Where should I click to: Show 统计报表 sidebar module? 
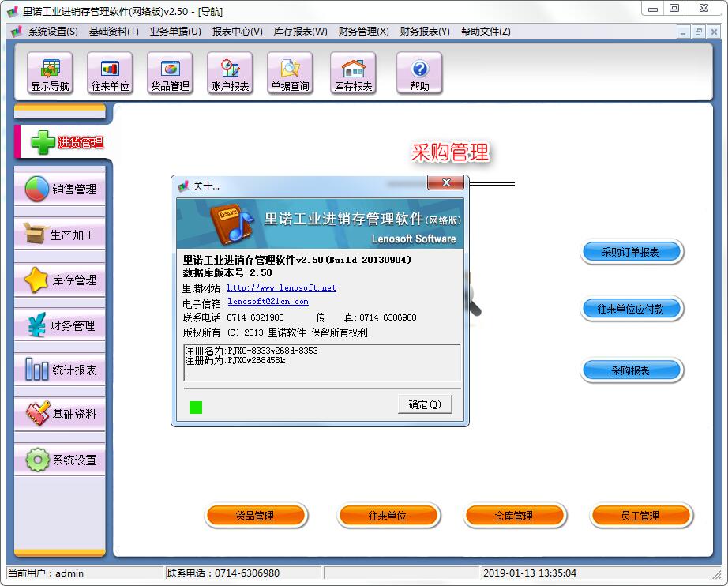pos(60,370)
